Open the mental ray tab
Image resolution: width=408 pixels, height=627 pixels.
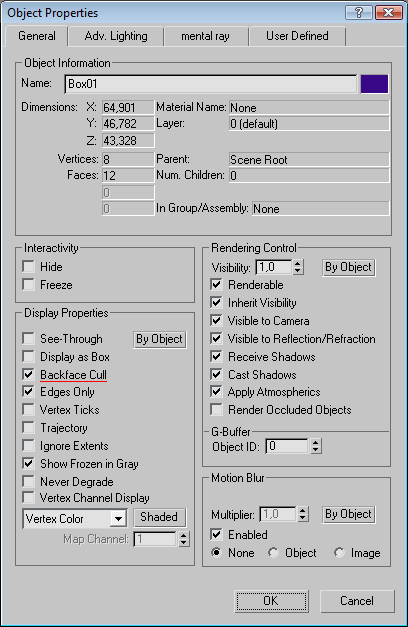coord(206,36)
